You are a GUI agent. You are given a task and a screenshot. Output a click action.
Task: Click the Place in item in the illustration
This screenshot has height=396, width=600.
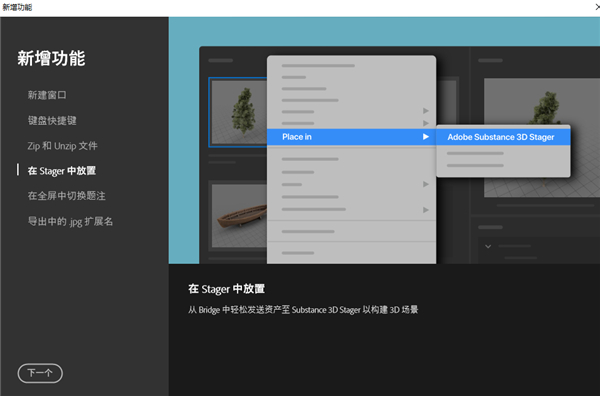click(x=351, y=137)
